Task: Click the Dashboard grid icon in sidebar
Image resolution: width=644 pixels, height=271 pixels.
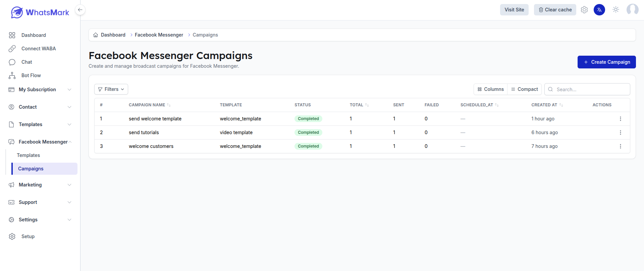Action: [x=12, y=35]
